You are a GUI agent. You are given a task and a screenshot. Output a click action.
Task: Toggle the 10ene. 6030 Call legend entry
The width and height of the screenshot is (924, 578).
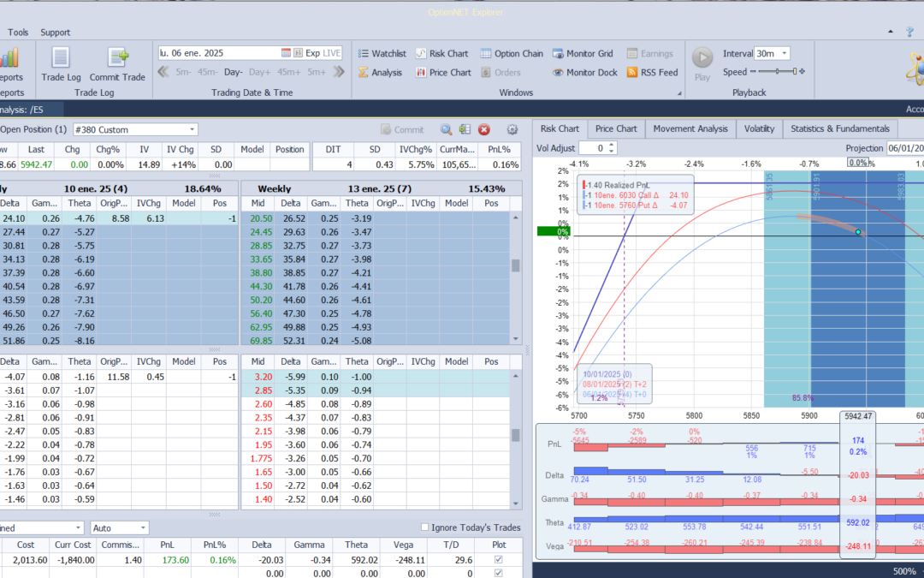(x=635, y=195)
